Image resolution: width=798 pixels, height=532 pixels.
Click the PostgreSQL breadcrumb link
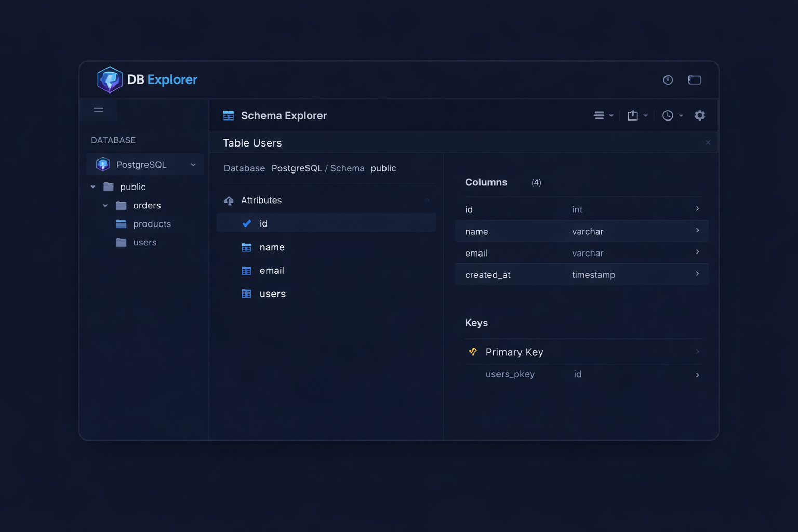tap(297, 168)
